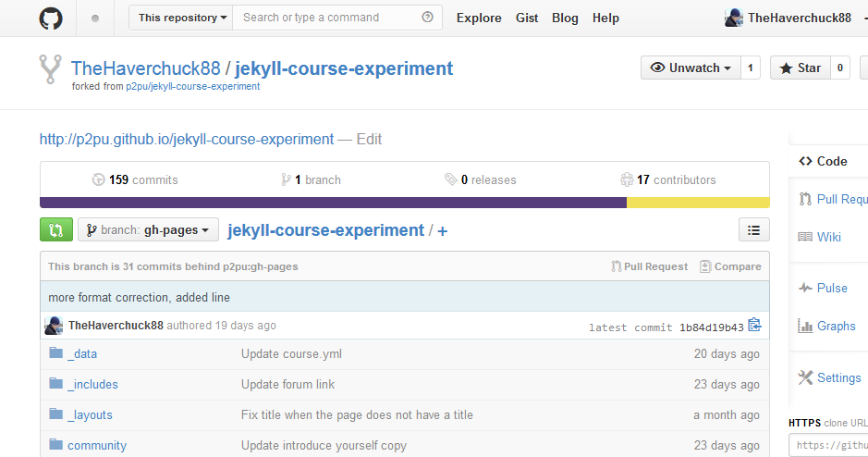868x457 pixels.
Task: Click the notifications dot indicator
Action: point(95,19)
